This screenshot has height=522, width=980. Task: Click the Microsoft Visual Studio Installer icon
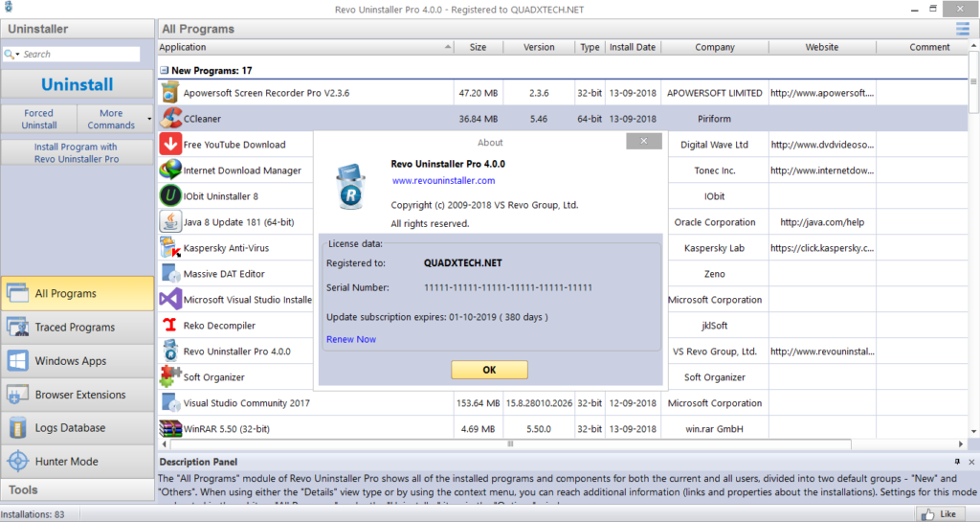coord(170,300)
